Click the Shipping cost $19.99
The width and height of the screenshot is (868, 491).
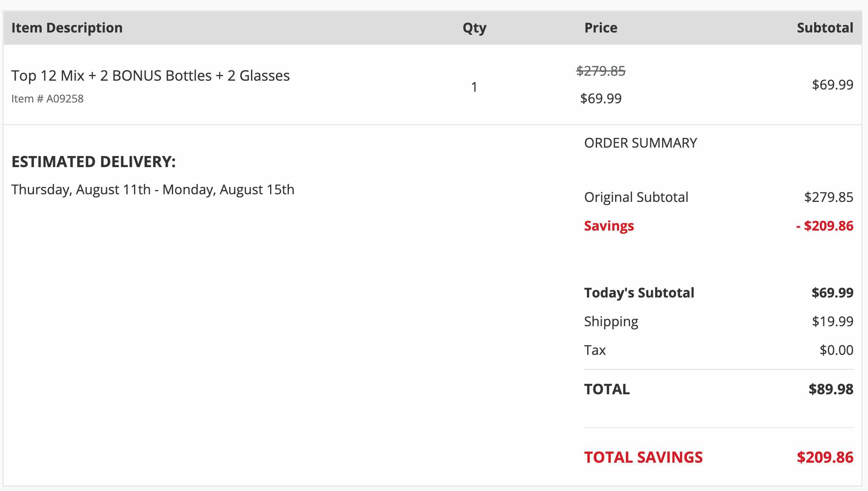coord(832,322)
